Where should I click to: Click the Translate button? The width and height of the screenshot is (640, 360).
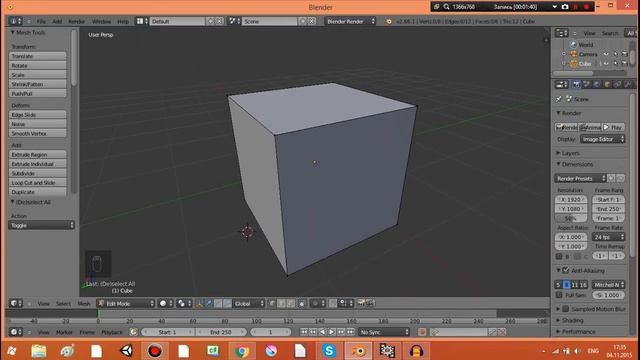tap(38, 56)
